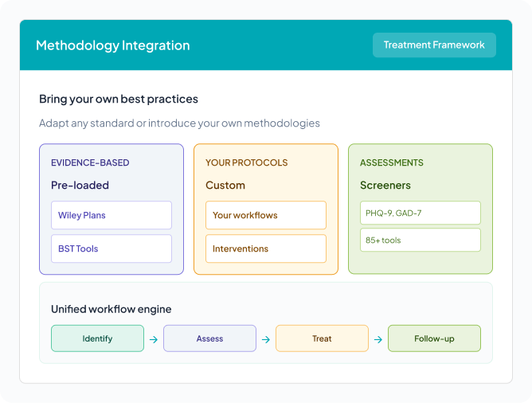The width and height of the screenshot is (532, 403).
Task: Click the Unified workflow engine heading
Action: tap(111, 309)
